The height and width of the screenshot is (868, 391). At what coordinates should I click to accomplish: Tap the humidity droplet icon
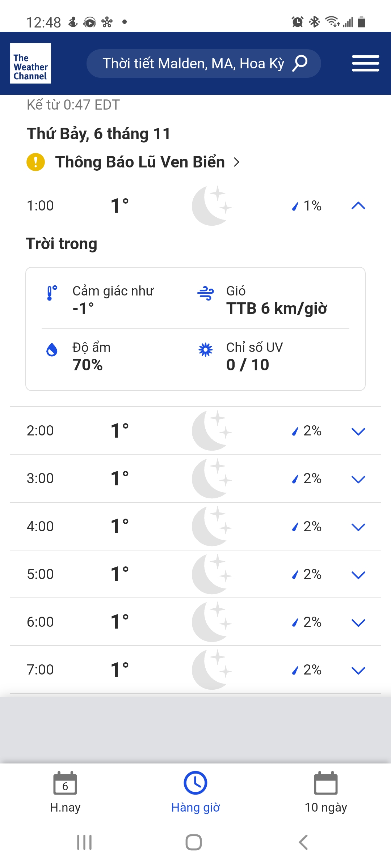(x=52, y=350)
